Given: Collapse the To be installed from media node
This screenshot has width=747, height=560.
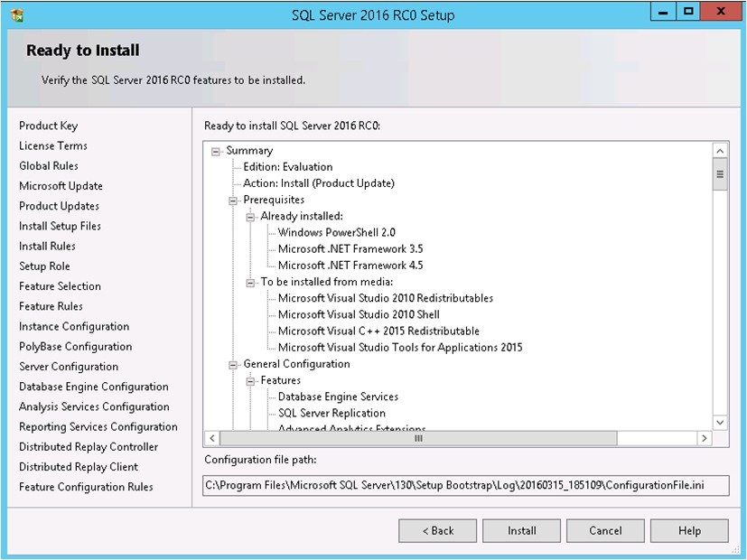Looking at the screenshot, I should click(250, 284).
